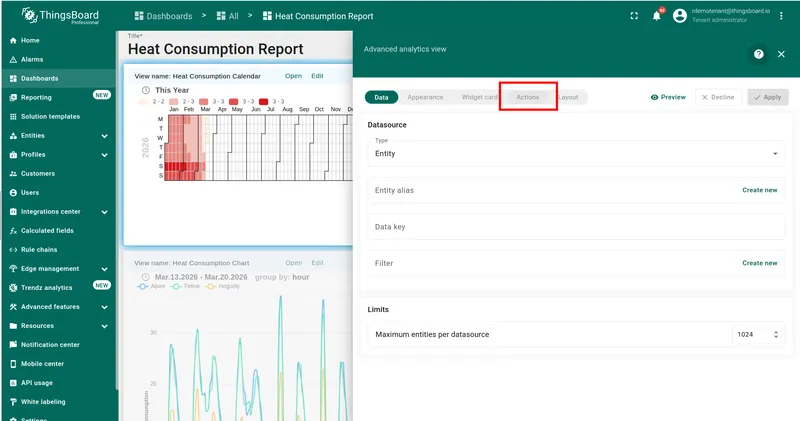Toggle fullscreen mode icon
Image resolution: width=800 pixels, height=421 pixels.
634,16
